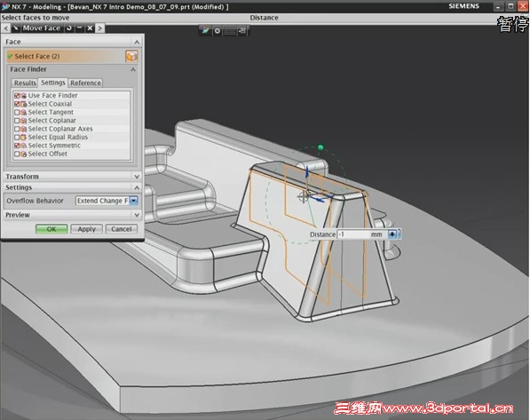Enable Select Coplanar checkbox
The image size is (530, 420).
tap(17, 121)
